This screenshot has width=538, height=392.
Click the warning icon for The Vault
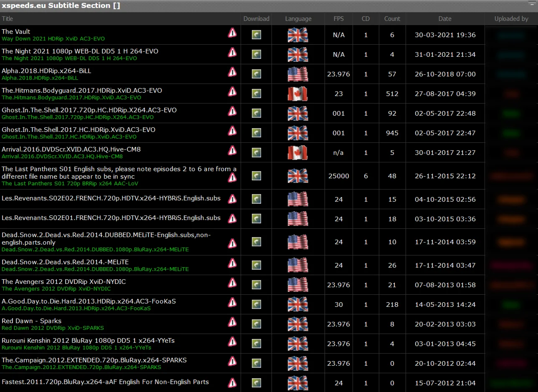(x=232, y=33)
